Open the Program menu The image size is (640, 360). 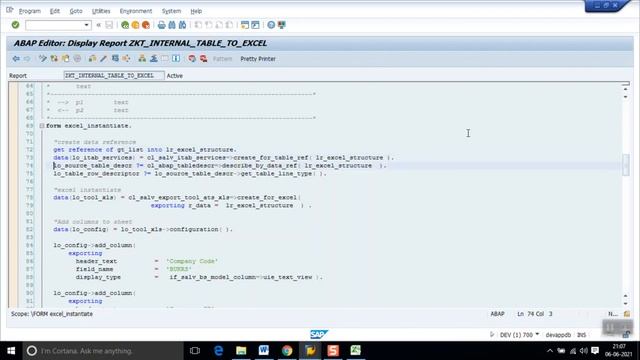(x=30, y=11)
